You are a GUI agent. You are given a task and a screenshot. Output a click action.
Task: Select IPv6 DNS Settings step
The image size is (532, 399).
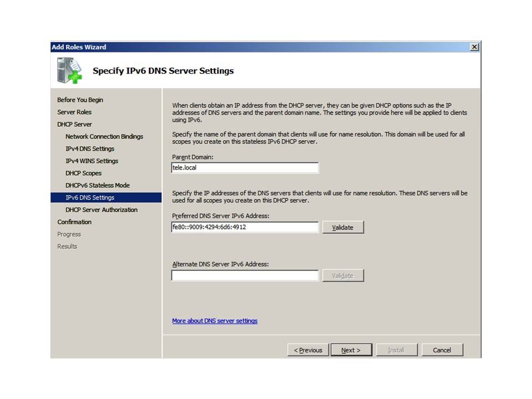pos(90,197)
